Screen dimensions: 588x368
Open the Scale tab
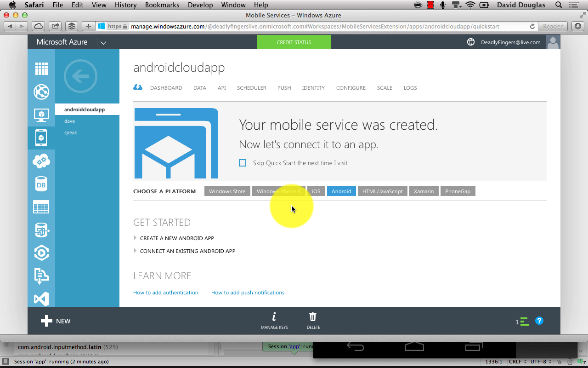click(384, 88)
